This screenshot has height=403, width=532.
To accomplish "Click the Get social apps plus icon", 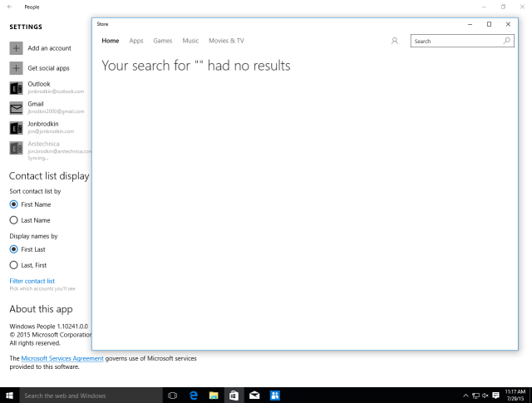I will pyautogui.click(x=16, y=68).
